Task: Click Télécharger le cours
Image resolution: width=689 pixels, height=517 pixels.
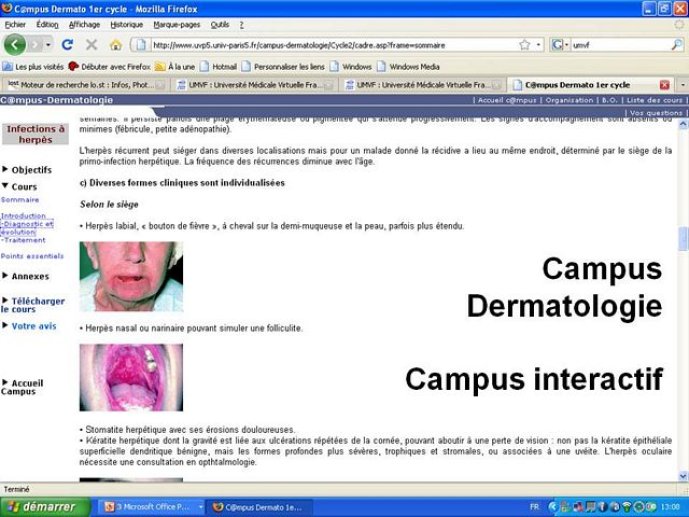Action: [x=33, y=305]
